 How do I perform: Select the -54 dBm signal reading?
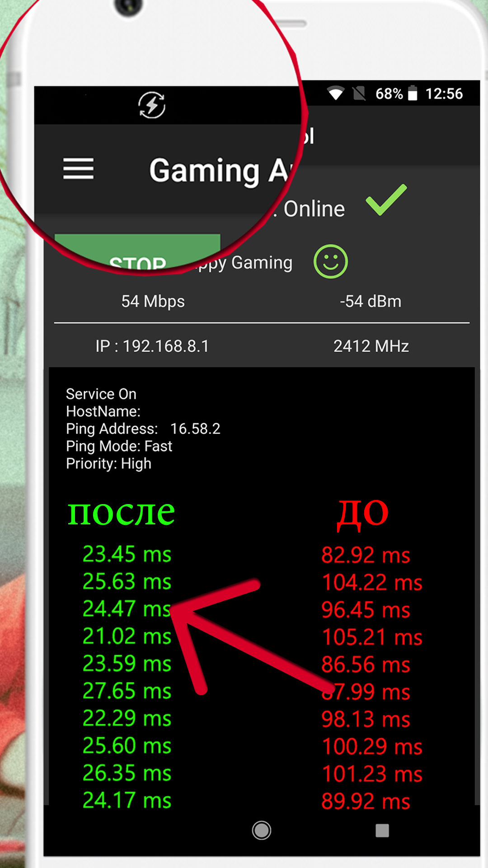(x=371, y=302)
